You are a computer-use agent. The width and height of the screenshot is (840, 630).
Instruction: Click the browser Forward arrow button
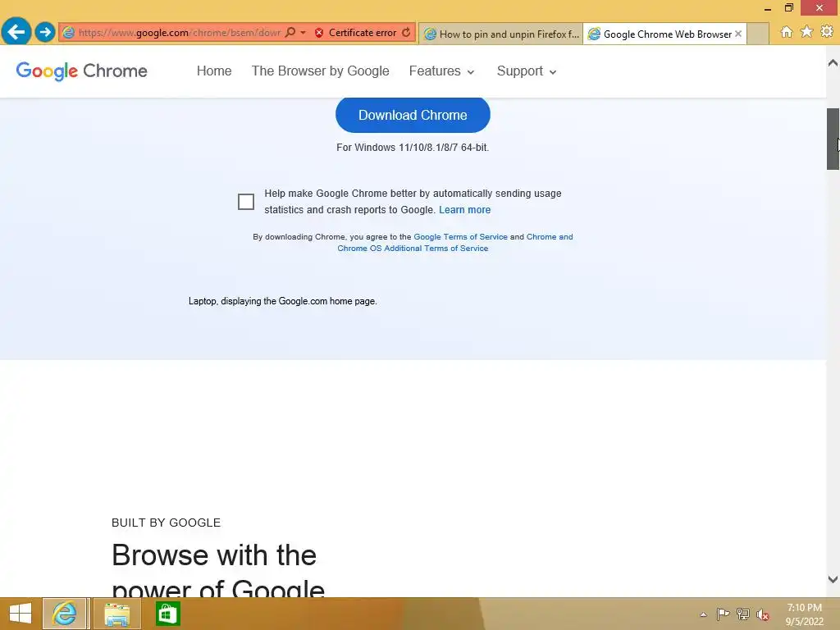pos(45,32)
